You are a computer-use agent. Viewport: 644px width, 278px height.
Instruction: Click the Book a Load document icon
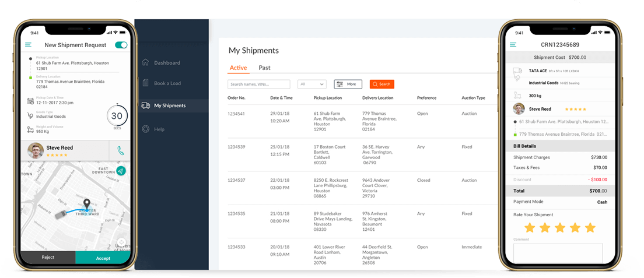pyautogui.click(x=145, y=83)
